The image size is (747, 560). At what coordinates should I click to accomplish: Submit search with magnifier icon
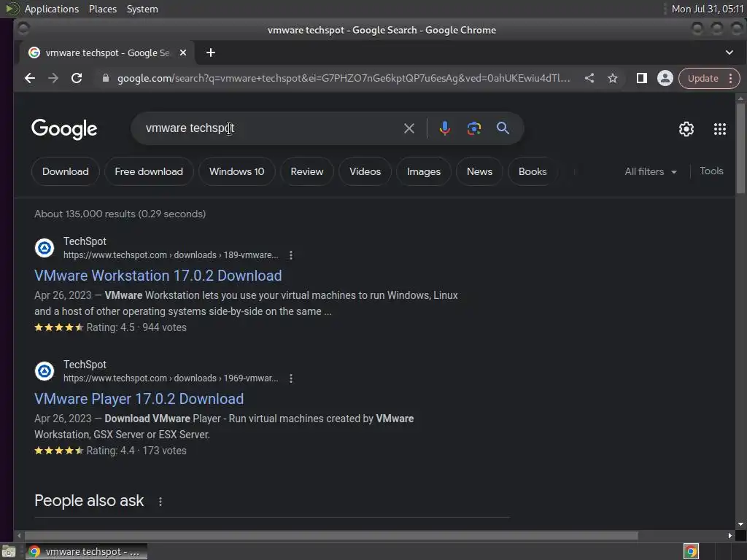[x=503, y=128]
